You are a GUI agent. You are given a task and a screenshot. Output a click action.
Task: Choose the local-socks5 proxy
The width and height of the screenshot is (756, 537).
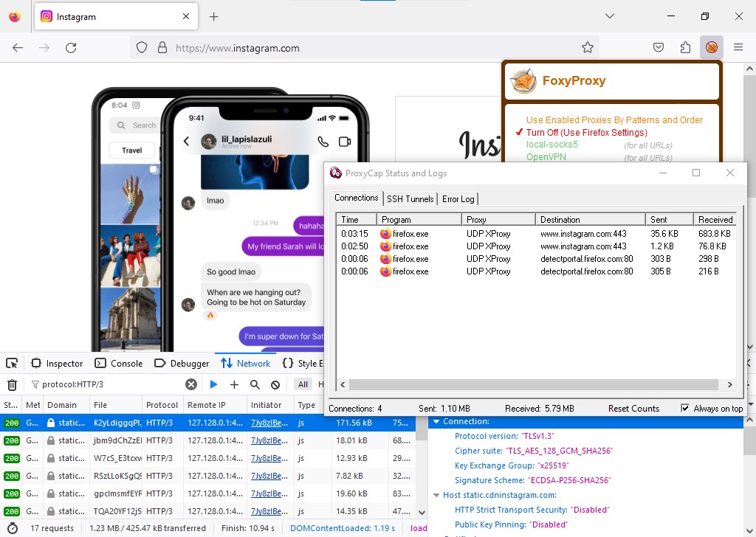pyautogui.click(x=552, y=145)
